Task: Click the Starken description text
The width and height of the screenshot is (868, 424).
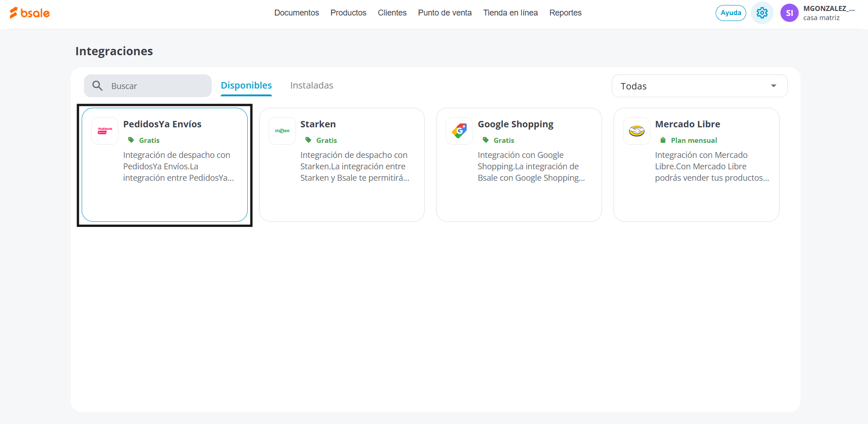Action: tap(355, 167)
